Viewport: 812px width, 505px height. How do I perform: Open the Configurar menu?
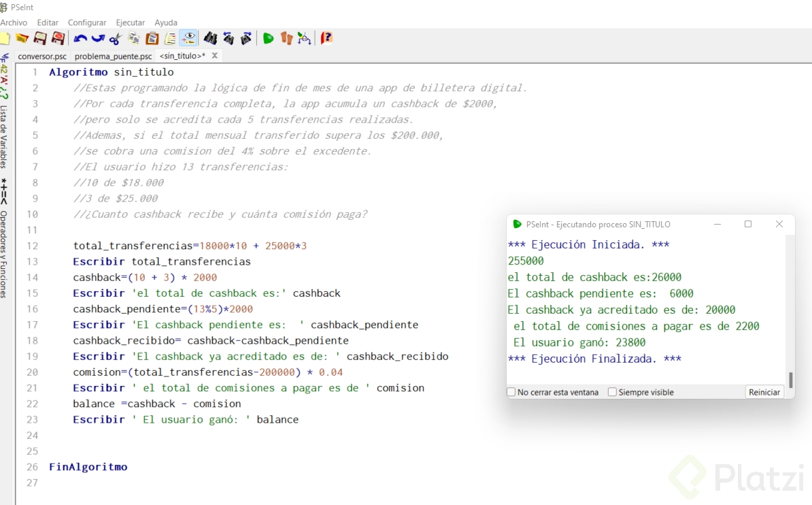[87, 22]
